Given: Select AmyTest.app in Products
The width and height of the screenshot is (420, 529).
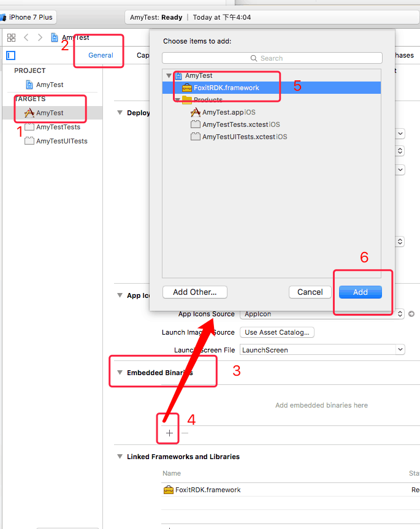Looking at the screenshot, I should coord(223,112).
